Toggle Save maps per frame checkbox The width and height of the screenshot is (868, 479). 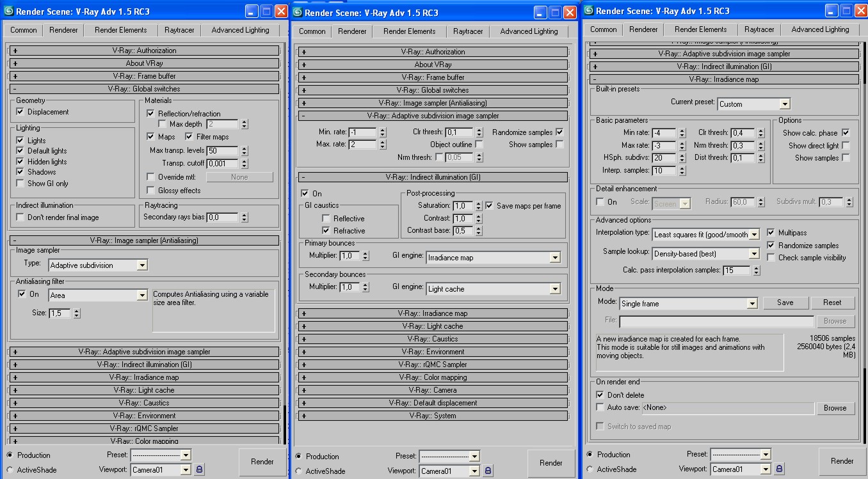pyautogui.click(x=489, y=206)
